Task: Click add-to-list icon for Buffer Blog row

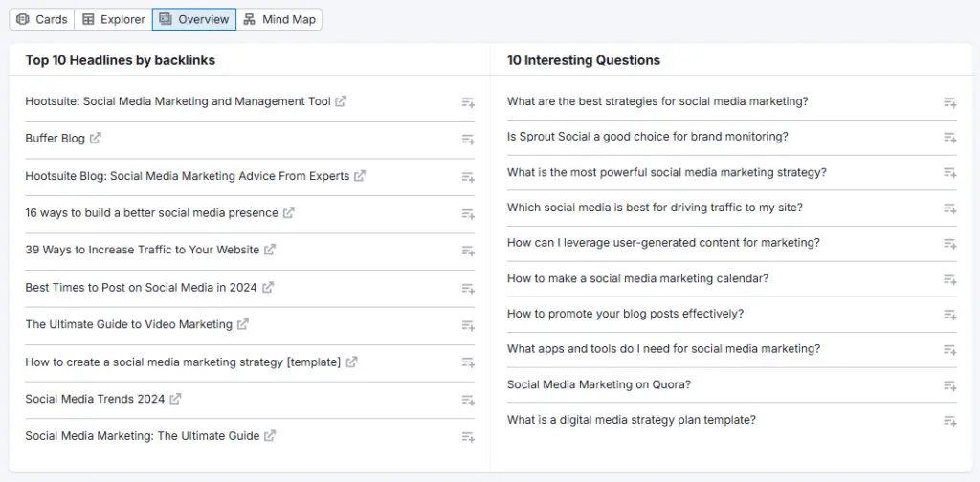Action: click(x=468, y=140)
